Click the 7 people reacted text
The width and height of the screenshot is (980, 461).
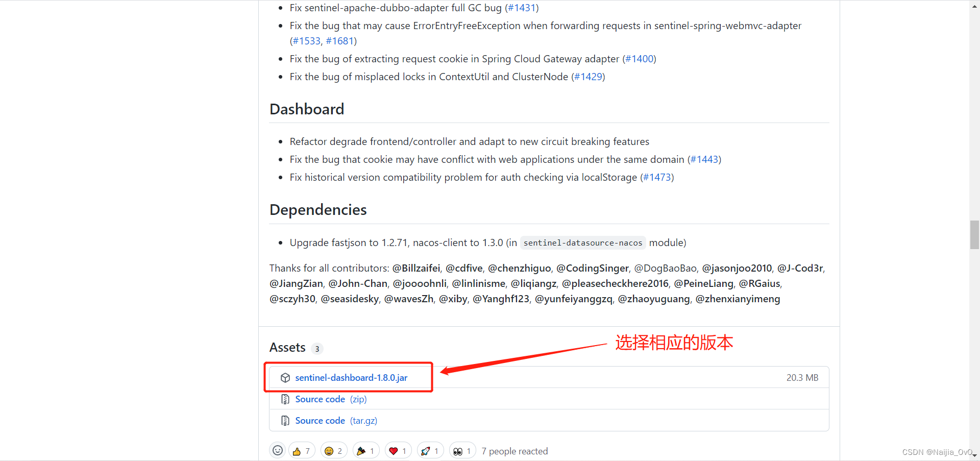pyautogui.click(x=514, y=451)
